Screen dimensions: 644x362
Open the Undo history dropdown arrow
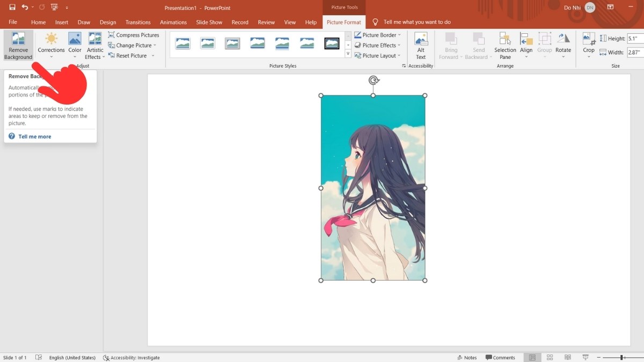pos(33,8)
